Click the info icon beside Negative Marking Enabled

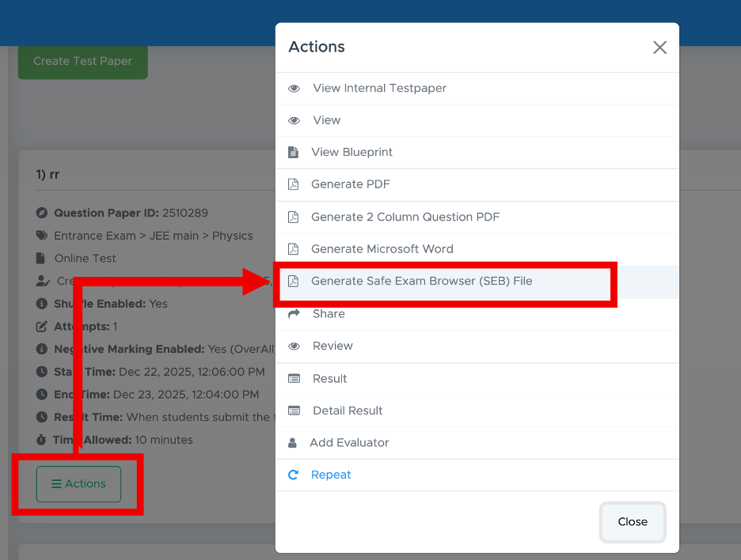tap(42, 349)
